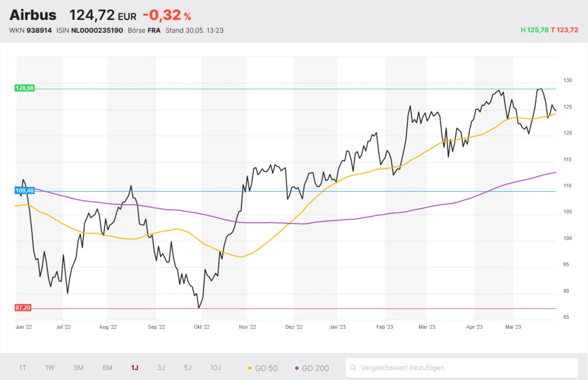Image resolution: width=588 pixels, height=380 pixels.
Task: Switch to the 3J chart period
Action: point(161,368)
